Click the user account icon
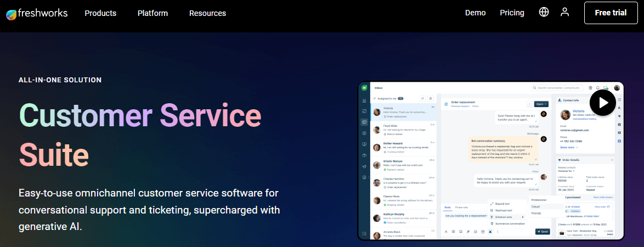Screen dimensions: 644x247 (x=564, y=12)
